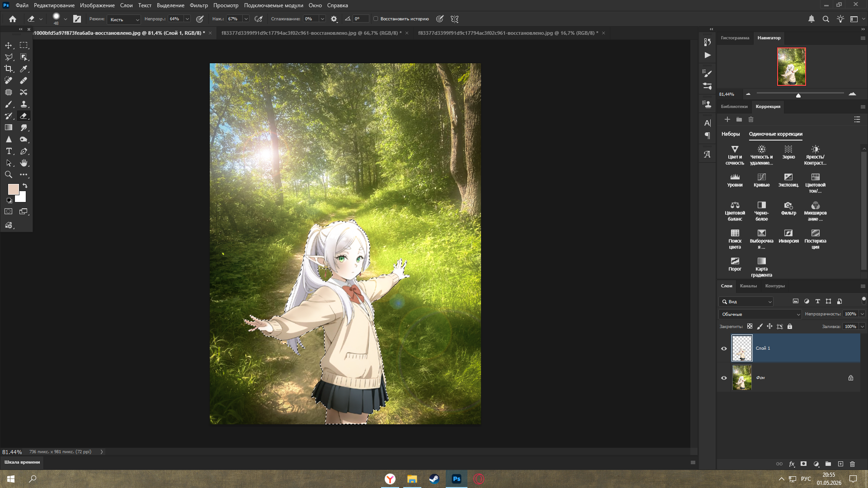The height and width of the screenshot is (488, 868).
Task: Open the background color picker
Action: tap(23, 199)
